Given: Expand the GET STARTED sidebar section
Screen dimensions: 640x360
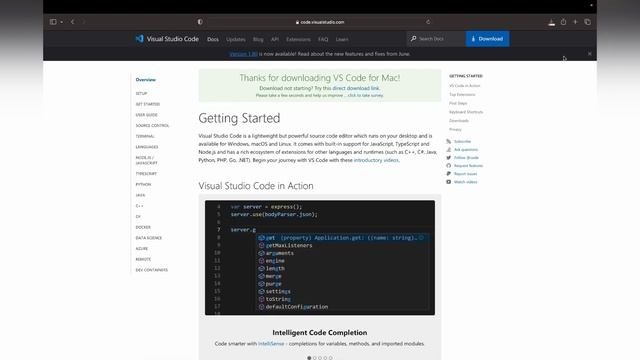Looking at the screenshot, I should point(148,104).
